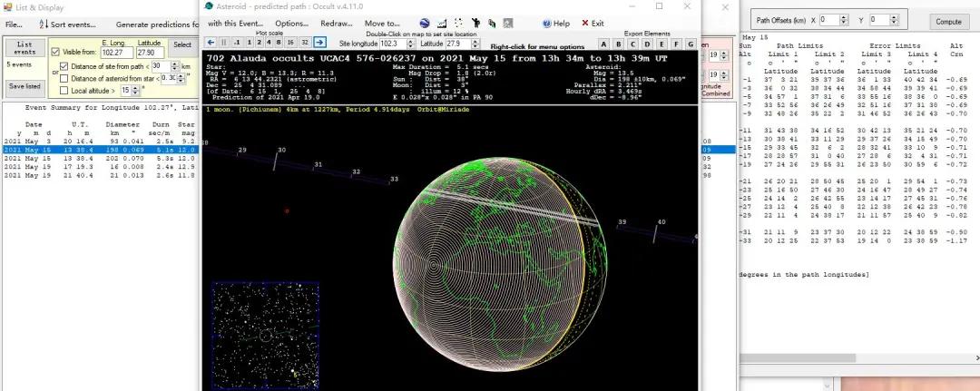
Task: Click Export Elements button D
Action: click(x=647, y=44)
